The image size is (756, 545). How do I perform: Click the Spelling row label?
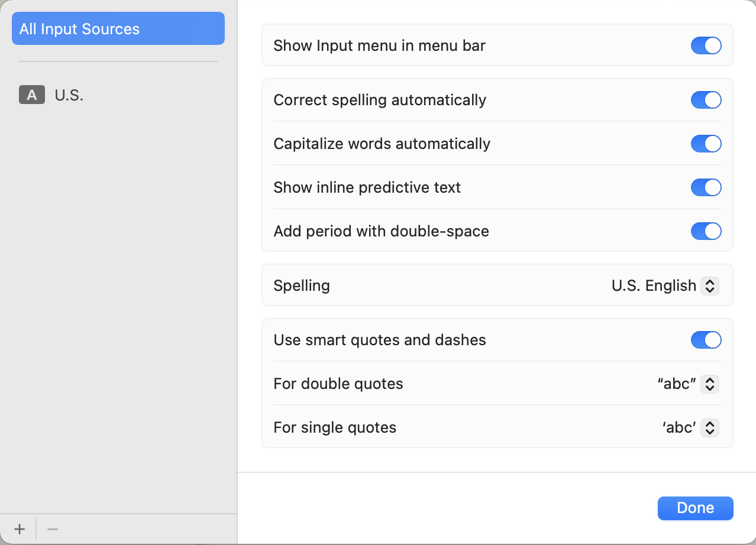[302, 286]
